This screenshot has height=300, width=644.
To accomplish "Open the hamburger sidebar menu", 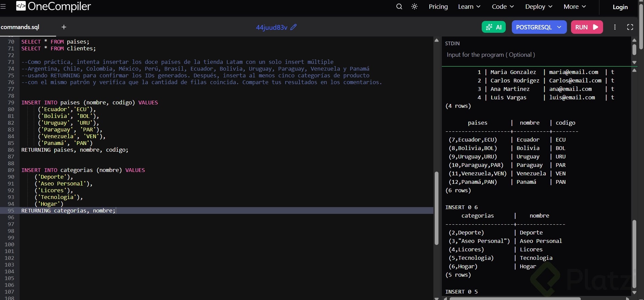I will pyautogui.click(x=3, y=6).
